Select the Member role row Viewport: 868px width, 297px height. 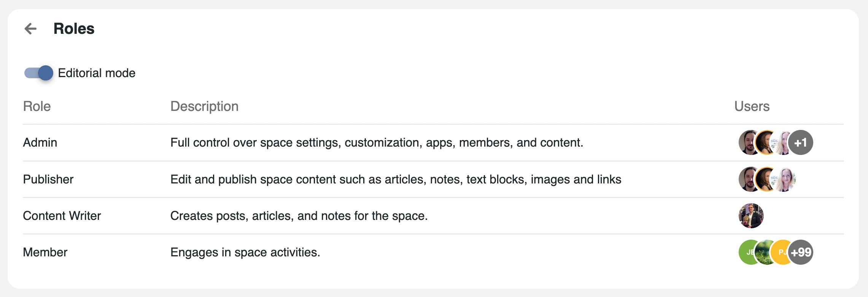(45, 252)
